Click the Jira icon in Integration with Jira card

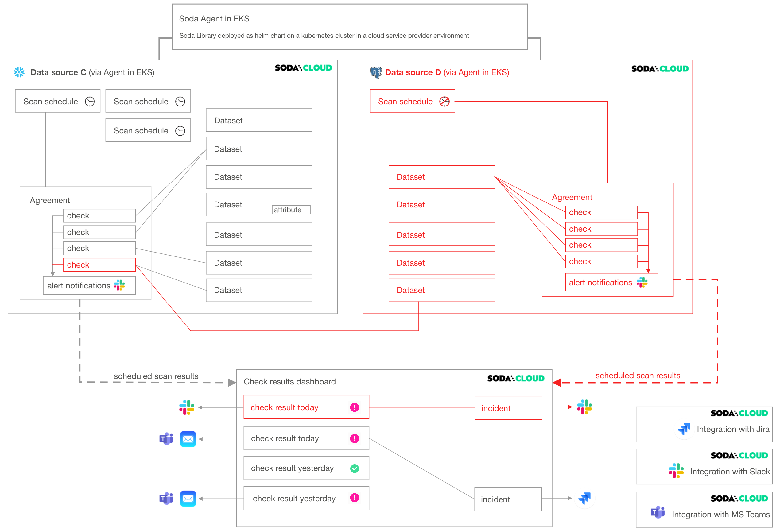click(x=684, y=429)
